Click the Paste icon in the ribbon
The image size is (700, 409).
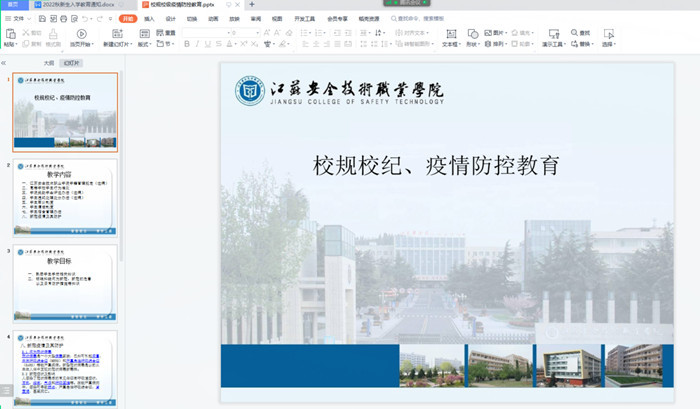coord(9,33)
